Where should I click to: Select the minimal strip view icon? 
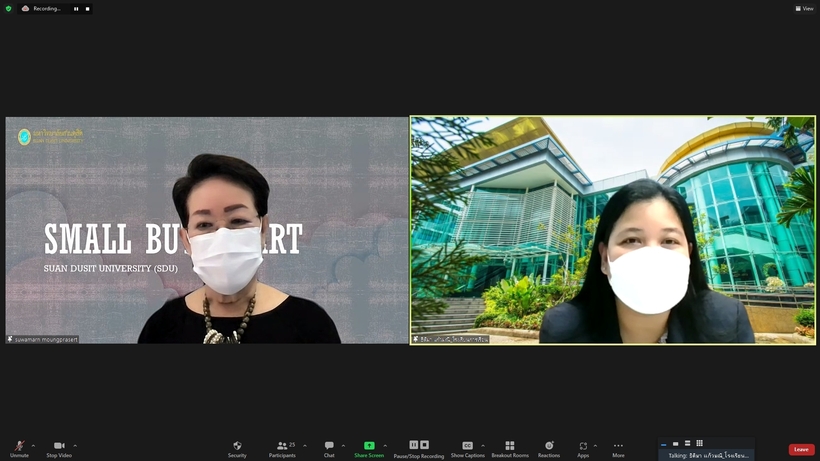point(664,444)
